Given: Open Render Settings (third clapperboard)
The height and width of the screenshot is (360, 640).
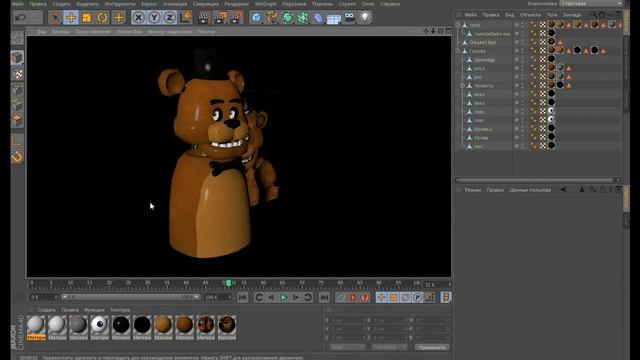Looking at the screenshot, I should 236,18.
